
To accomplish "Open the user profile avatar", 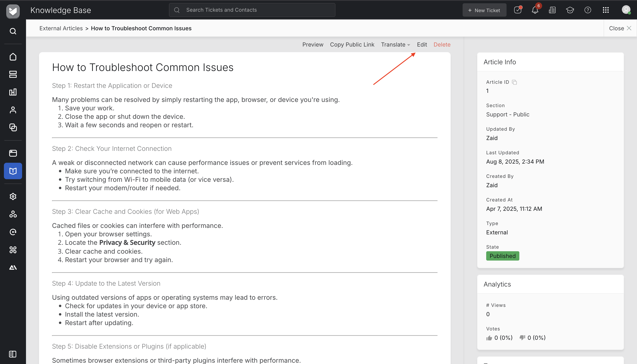I will [626, 10].
